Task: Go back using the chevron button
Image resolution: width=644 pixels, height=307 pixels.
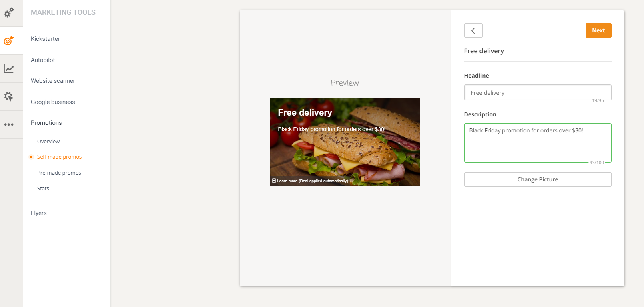Action: pos(473,30)
